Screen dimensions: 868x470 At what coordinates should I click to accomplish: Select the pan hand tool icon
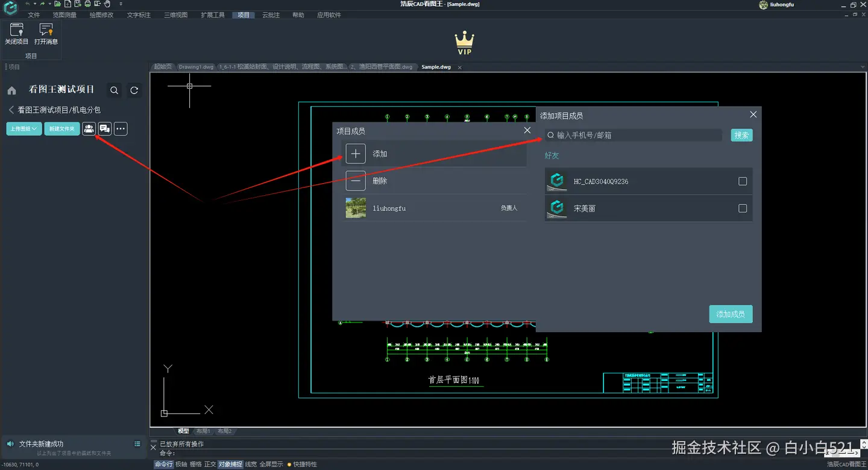[x=107, y=4]
